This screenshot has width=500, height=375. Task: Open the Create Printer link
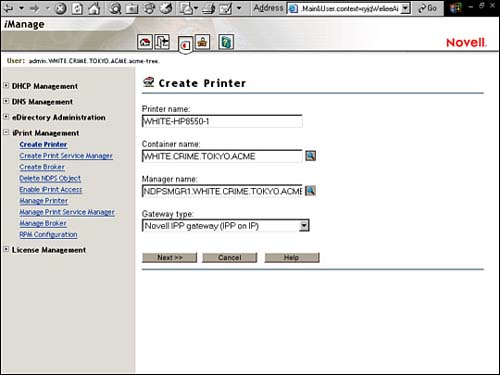[43, 145]
